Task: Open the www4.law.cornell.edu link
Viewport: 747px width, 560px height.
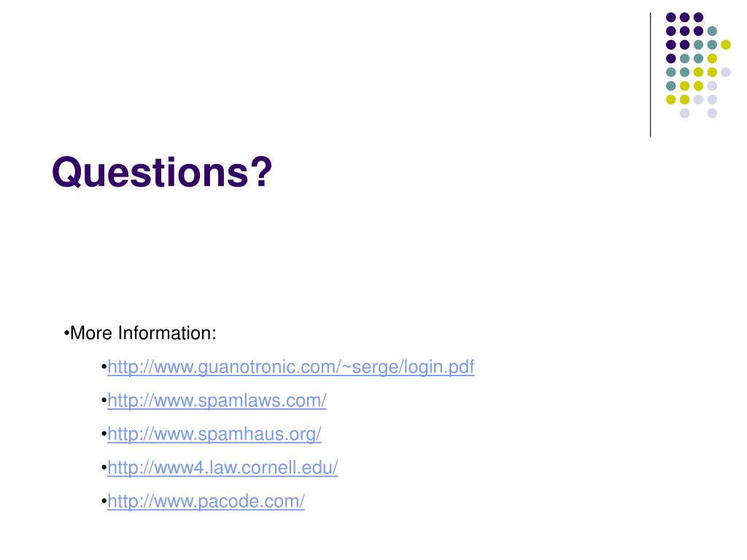Action: pyautogui.click(x=222, y=467)
